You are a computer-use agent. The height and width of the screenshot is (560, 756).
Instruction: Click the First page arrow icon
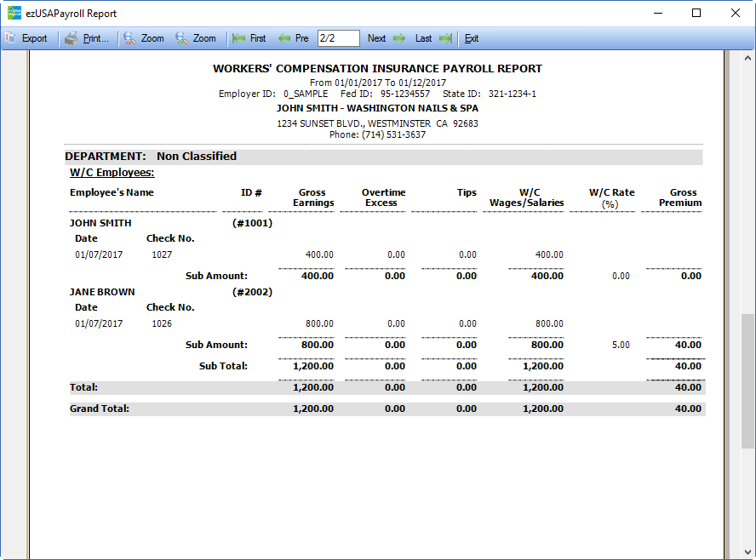[x=238, y=38]
